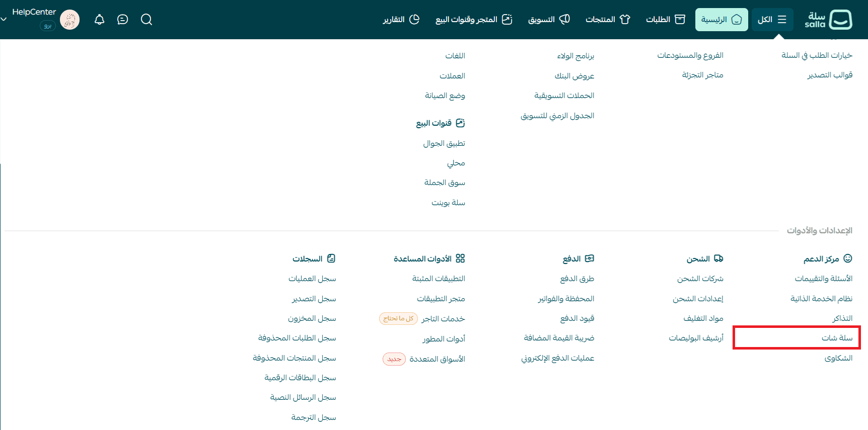
Task: Open the chat messages icon
Action: coord(122,20)
